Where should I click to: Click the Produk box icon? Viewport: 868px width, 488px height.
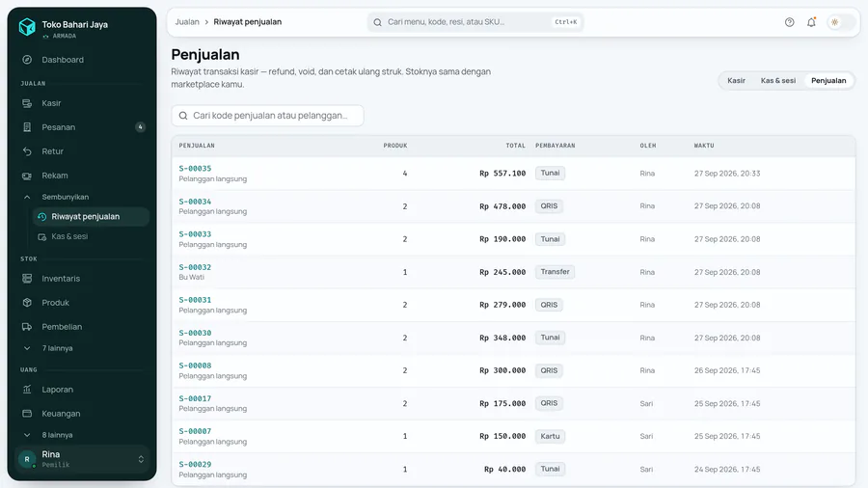[27, 303]
